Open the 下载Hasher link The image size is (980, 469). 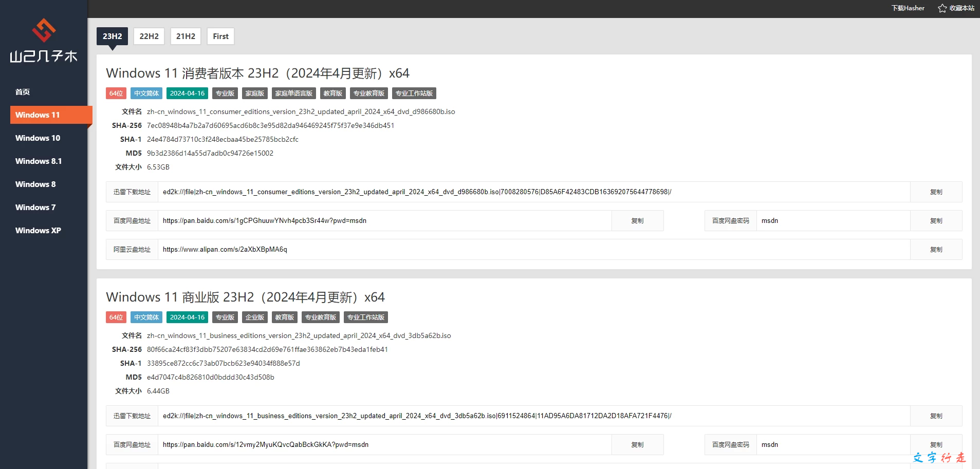[x=908, y=8]
